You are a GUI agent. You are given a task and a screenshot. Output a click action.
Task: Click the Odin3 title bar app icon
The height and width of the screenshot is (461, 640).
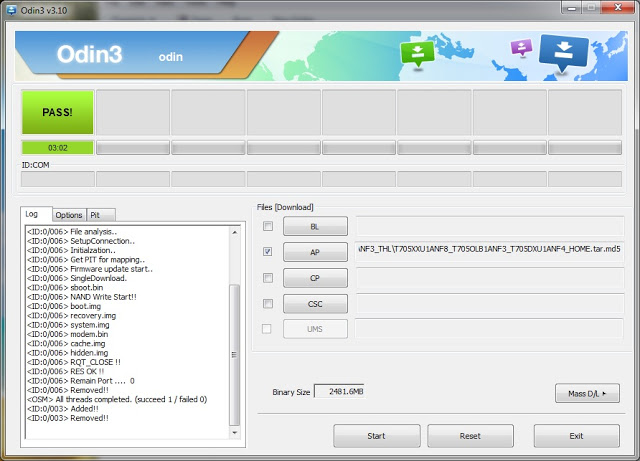point(12,10)
